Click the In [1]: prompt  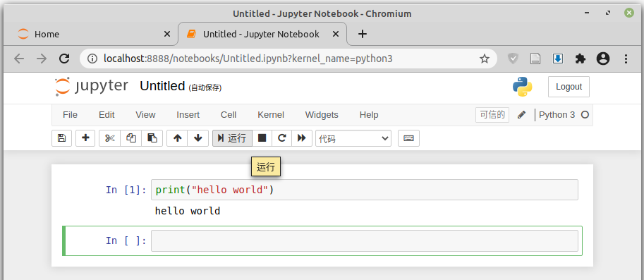coord(126,190)
